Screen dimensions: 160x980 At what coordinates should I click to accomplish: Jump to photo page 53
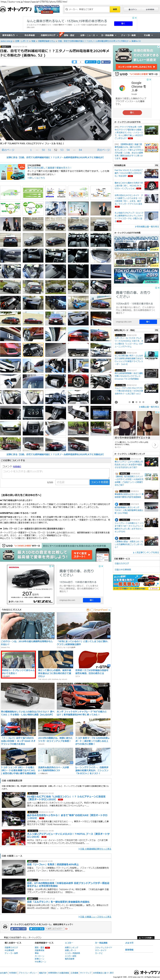[62, 150]
